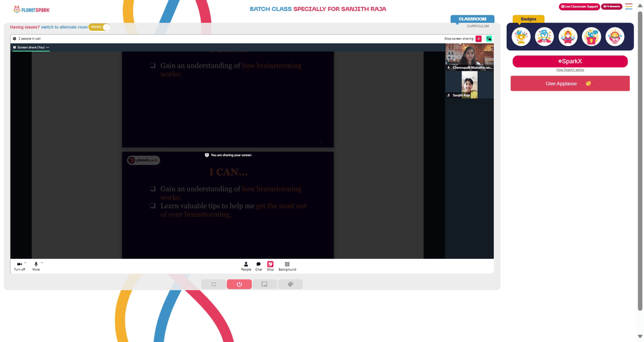The image size is (644, 342).
Task: Turn off the camera
Action: pos(19,266)
